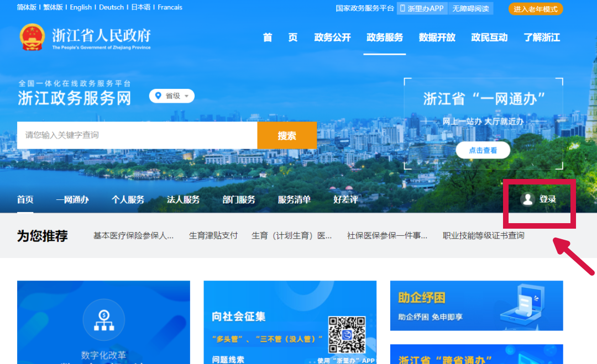
Task: Open the 省级 region dropdown
Action: 172,96
